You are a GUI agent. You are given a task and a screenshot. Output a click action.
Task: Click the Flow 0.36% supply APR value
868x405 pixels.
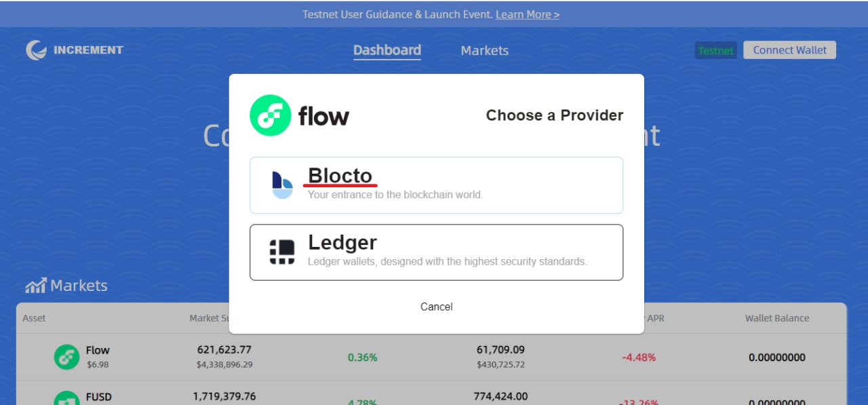(x=362, y=357)
